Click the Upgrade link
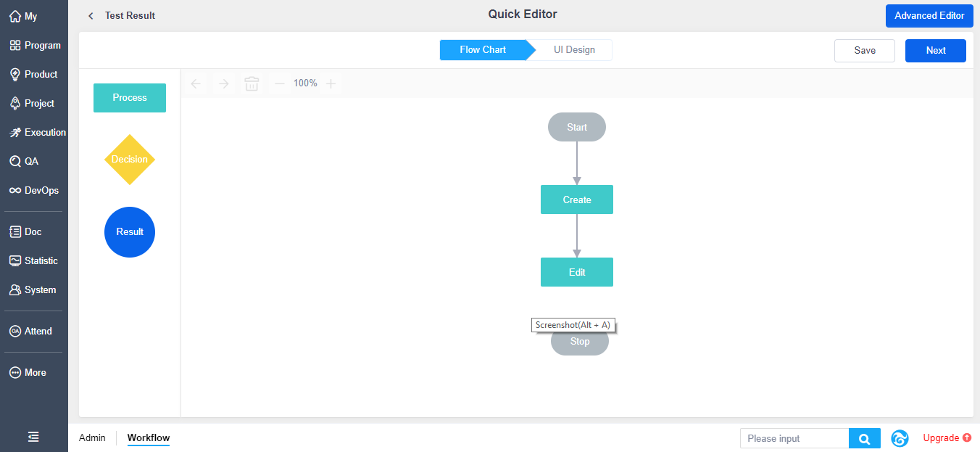The height and width of the screenshot is (452, 980). click(x=946, y=438)
